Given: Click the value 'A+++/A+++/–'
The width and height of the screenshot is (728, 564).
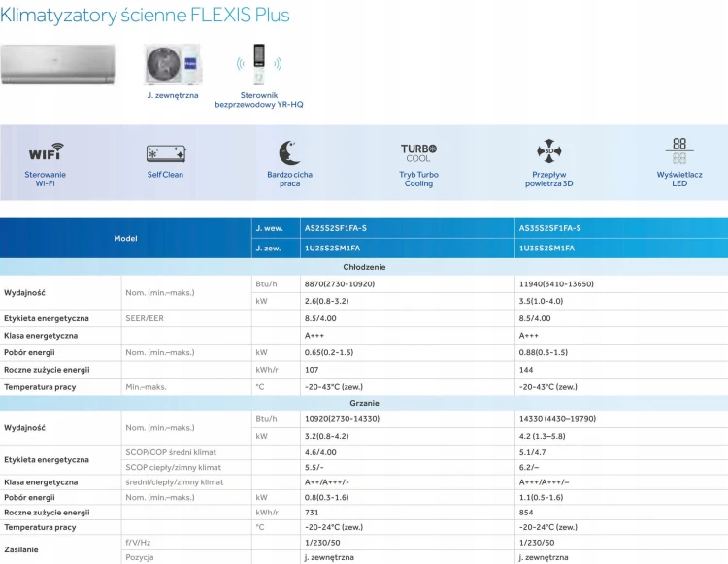Looking at the screenshot, I should pos(544,482).
